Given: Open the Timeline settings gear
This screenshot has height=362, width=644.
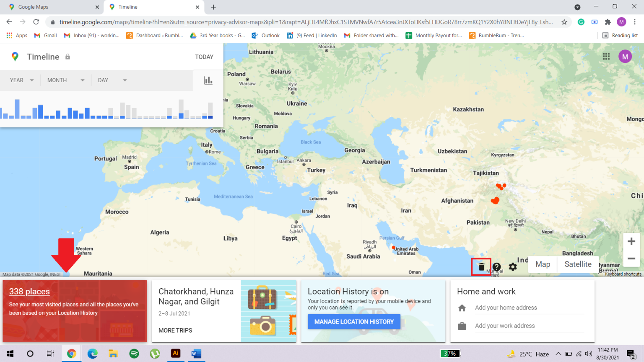Looking at the screenshot, I should [512, 266].
